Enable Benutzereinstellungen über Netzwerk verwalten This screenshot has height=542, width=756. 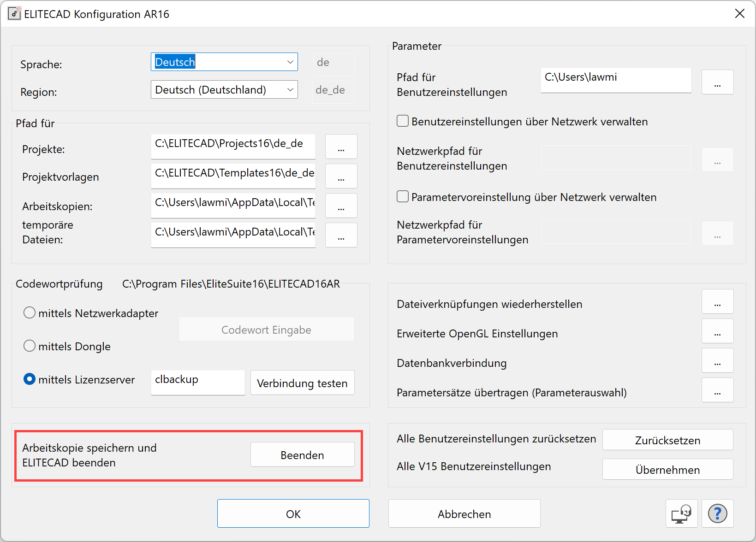(402, 121)
